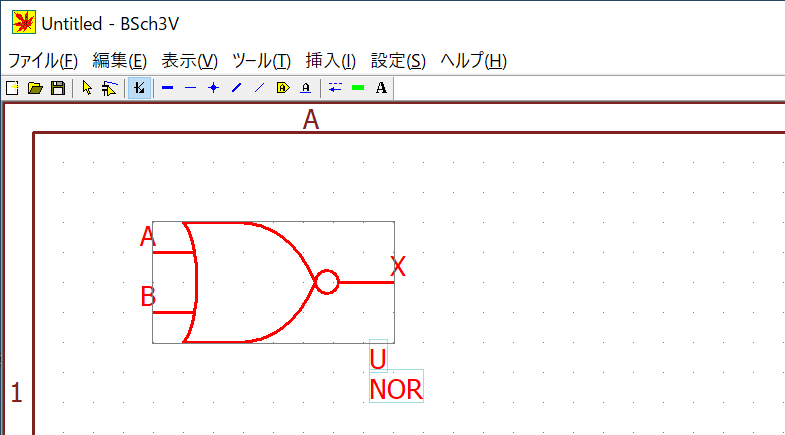
Task: Click the output inversion circle of gate
Action: [x=327, y=282]
